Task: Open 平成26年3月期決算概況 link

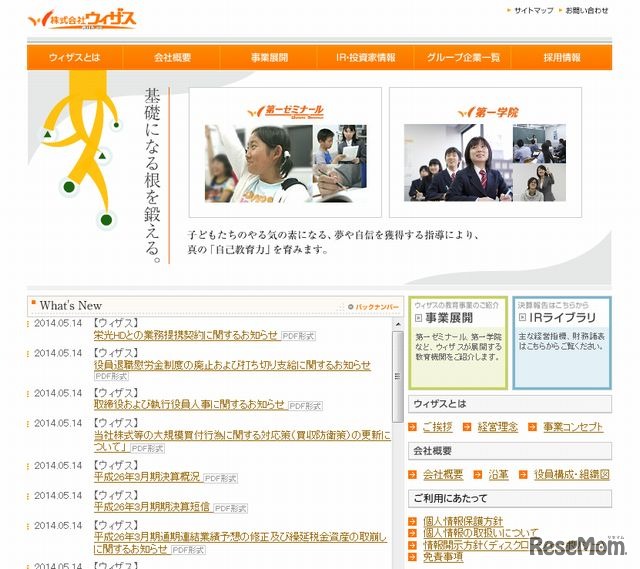Action: point(147,477)
